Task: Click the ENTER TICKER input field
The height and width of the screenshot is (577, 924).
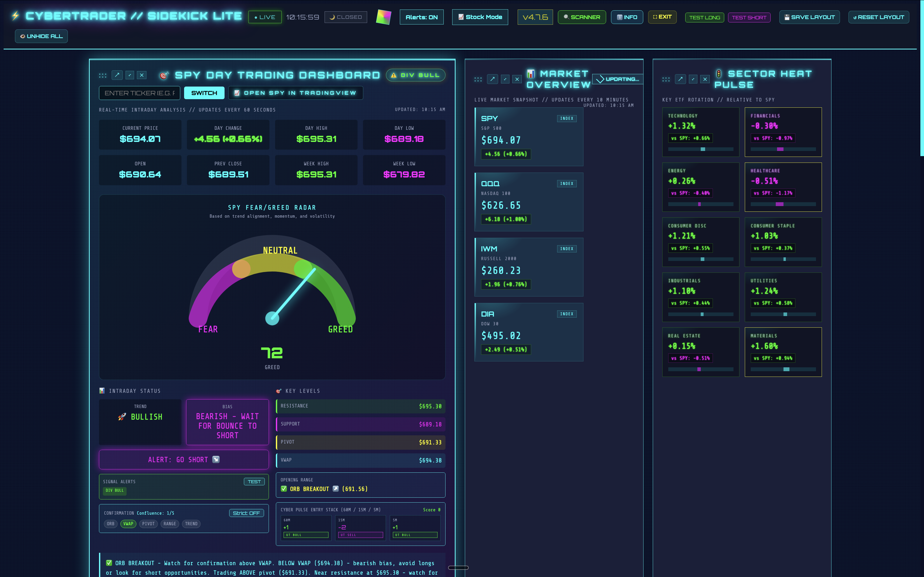Action: 139,93
